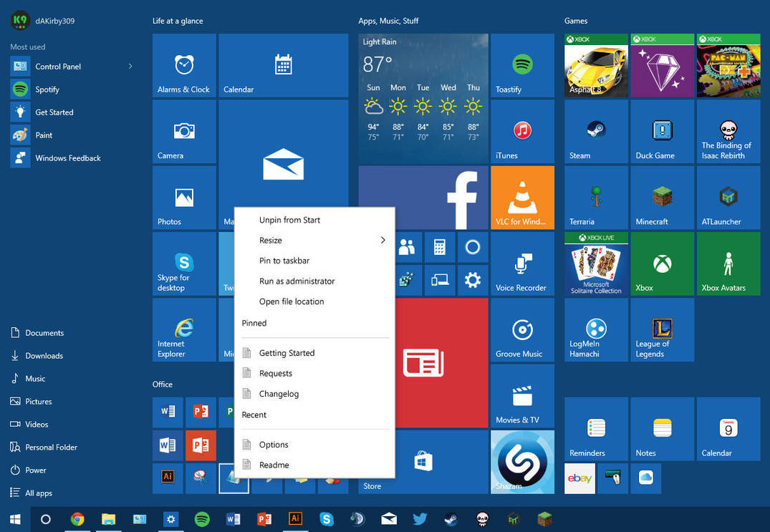
Task: Launch the iTunes tile
Action: [522, 132]
